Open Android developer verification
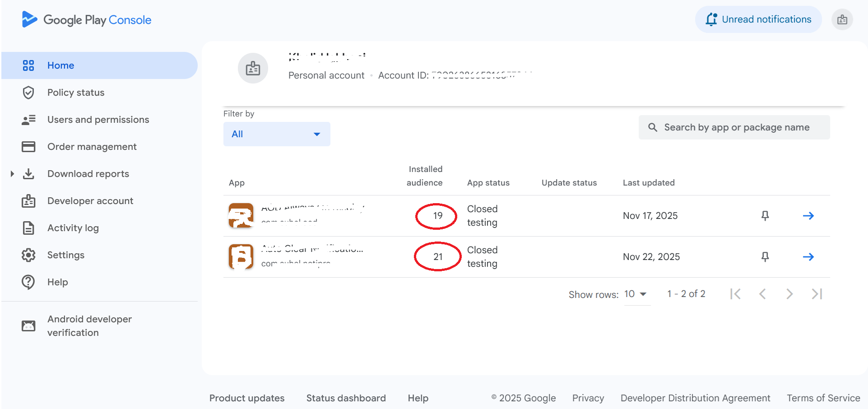 89,326
